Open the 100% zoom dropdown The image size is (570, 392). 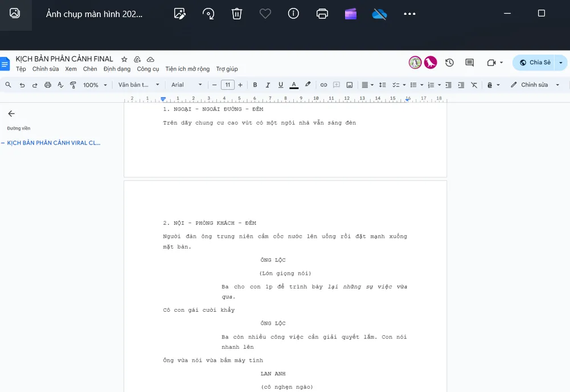(x=94, y=85)
